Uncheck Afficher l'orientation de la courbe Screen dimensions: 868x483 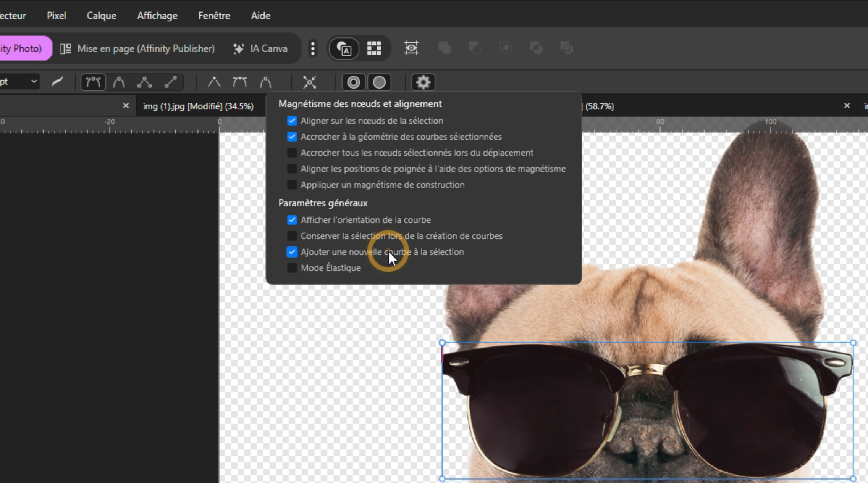point(292,220)
